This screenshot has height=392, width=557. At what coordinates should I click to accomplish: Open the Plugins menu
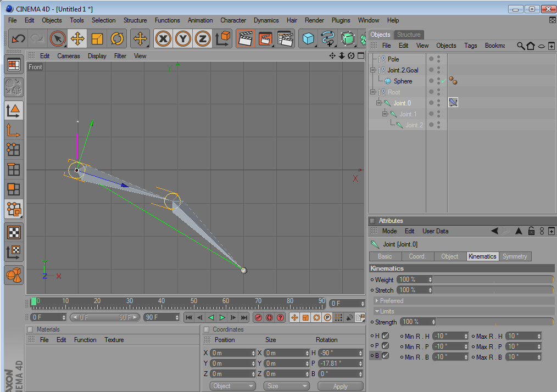[x=341, y=20]
